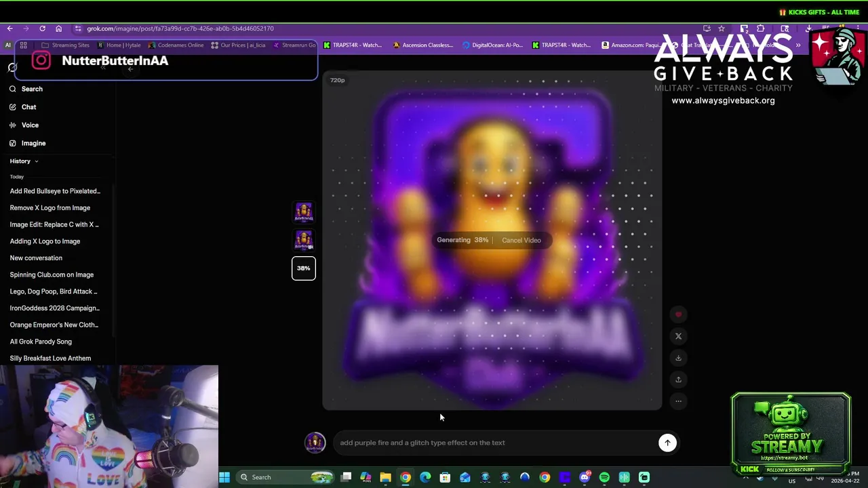
Task: Open Voice mode in the sidebar
Action: pyautogui.click(x=25, y=125)
